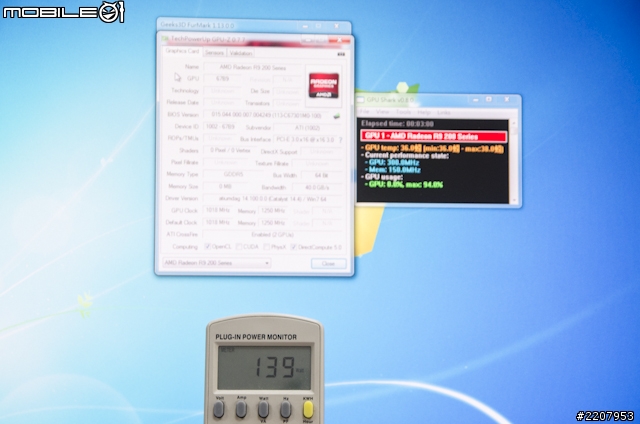Click the Driver Version field
The height and width of the screenshot is (424, 640).
pyautogui.click(x=272, y=199)
